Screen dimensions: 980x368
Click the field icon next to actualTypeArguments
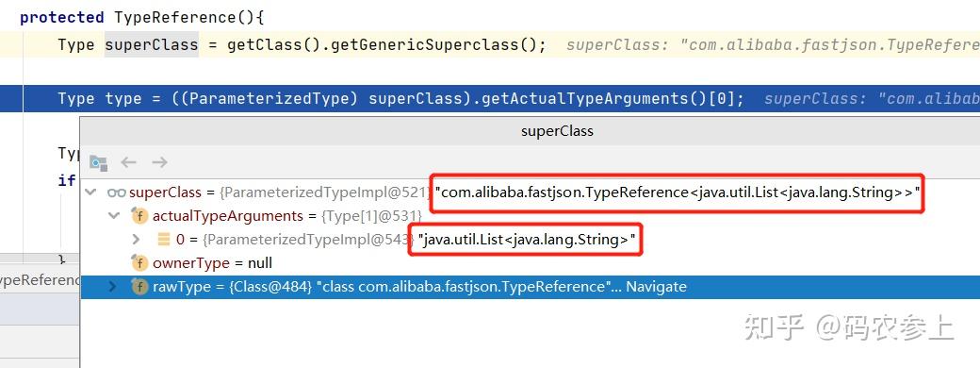click(139, 216)
